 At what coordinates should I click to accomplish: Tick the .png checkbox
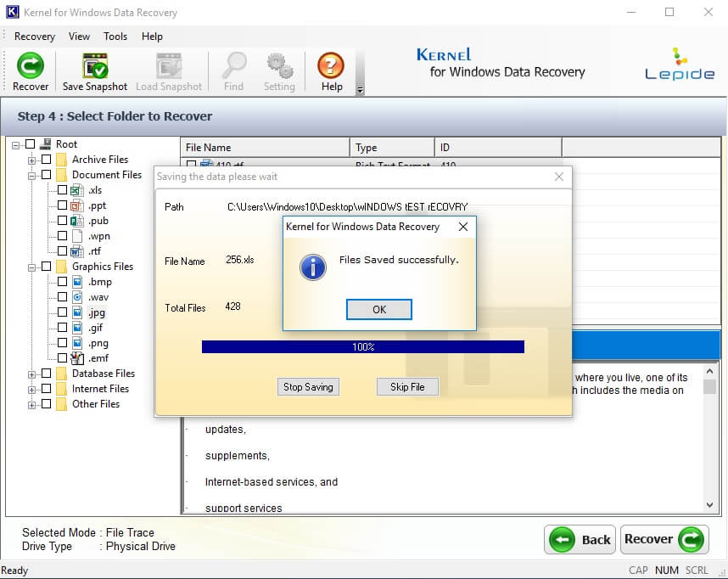(x=62, y=342)
